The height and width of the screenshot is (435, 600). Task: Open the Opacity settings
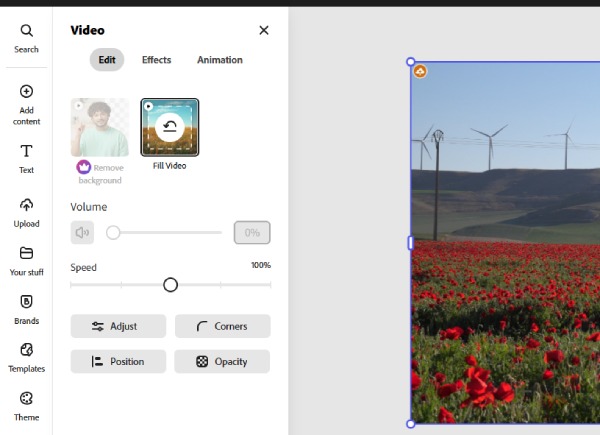(x=222, y=362)
